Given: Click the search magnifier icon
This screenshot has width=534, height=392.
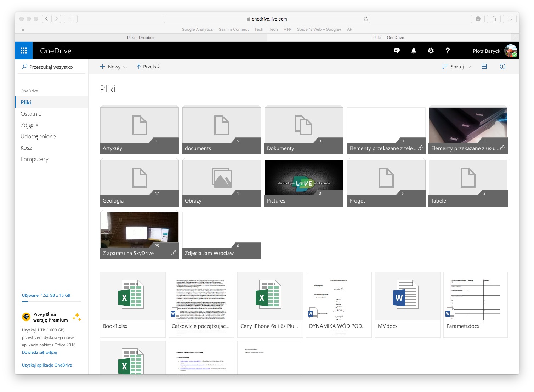Looking at the screenshot, I should (x=24, y=67).
